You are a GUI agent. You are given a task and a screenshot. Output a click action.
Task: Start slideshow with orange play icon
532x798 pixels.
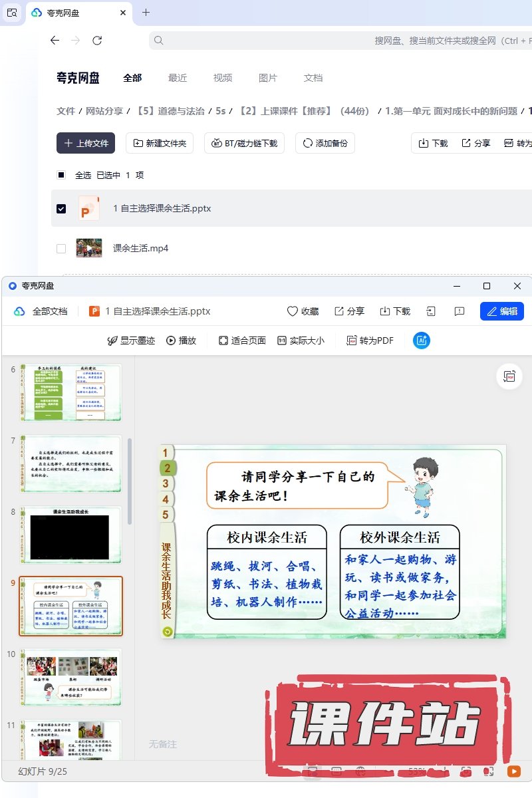[513, 771]
